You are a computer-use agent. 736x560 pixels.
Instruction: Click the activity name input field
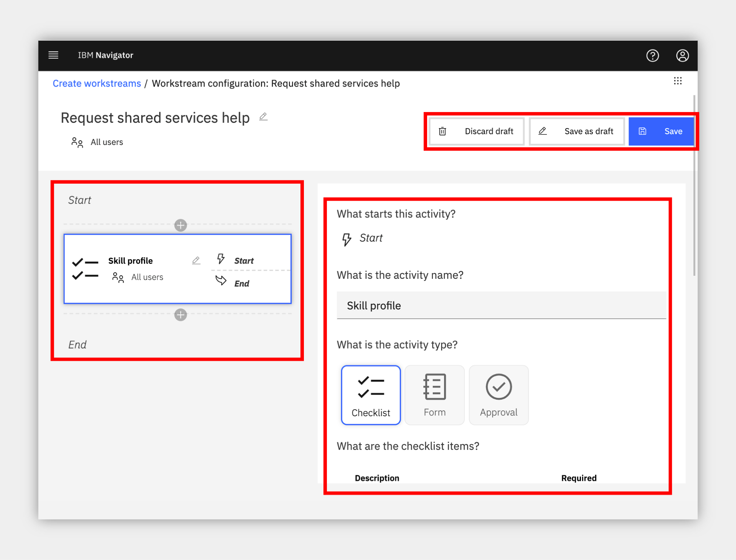click(501, 305)
